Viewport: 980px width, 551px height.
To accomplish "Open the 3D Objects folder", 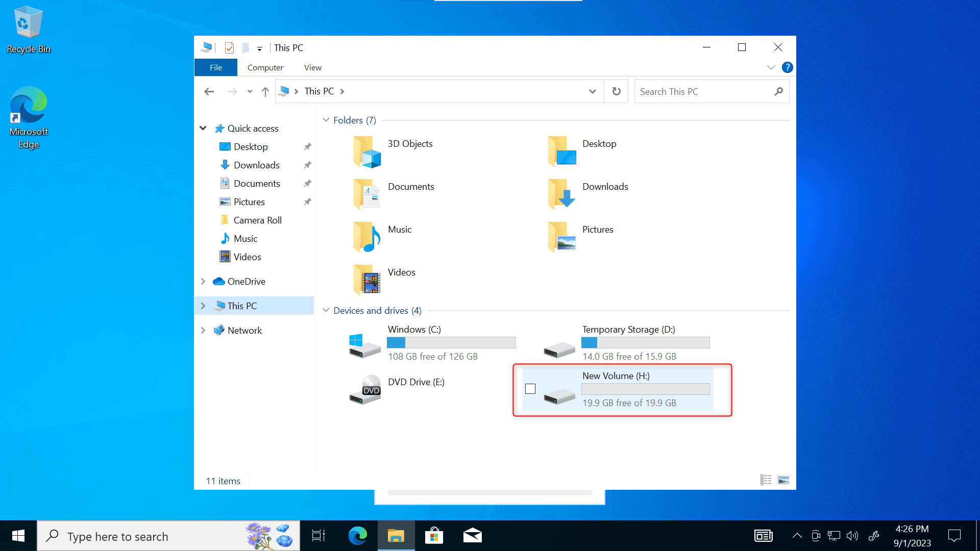I will click(367, 152).
